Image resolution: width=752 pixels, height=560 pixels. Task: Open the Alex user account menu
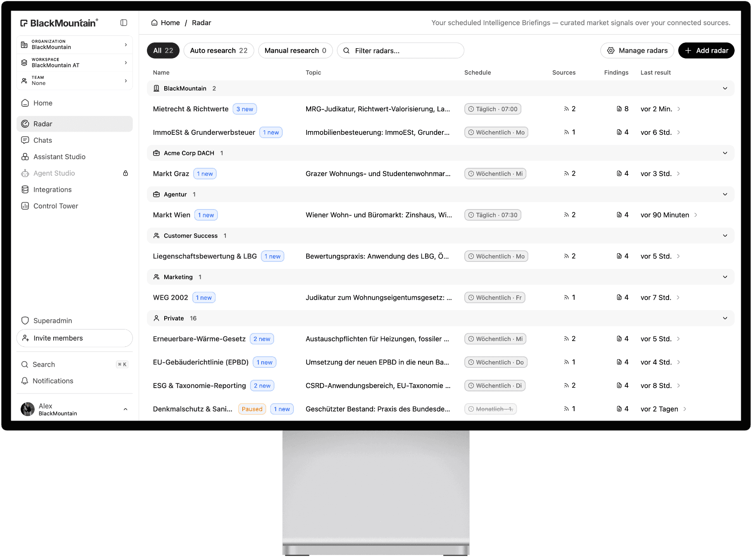click(75, 409)
